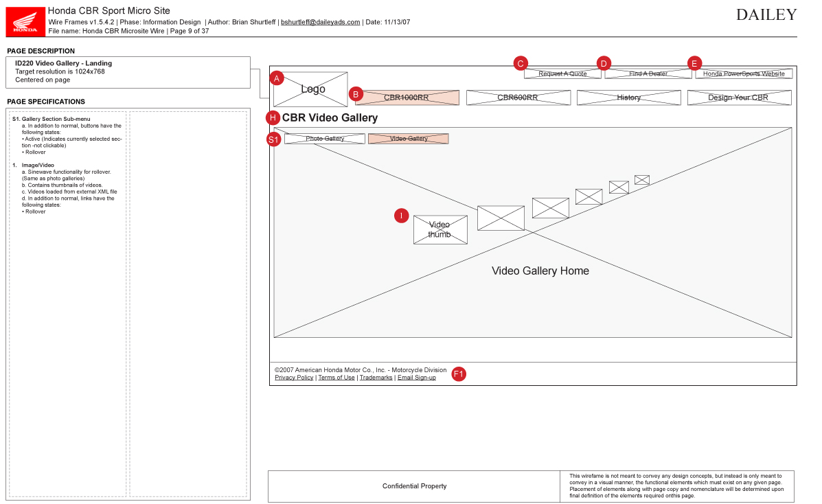The height and width of the screenshot is (504, 822).
Task: Open the History navigation tab
Action: pos(628,98)
